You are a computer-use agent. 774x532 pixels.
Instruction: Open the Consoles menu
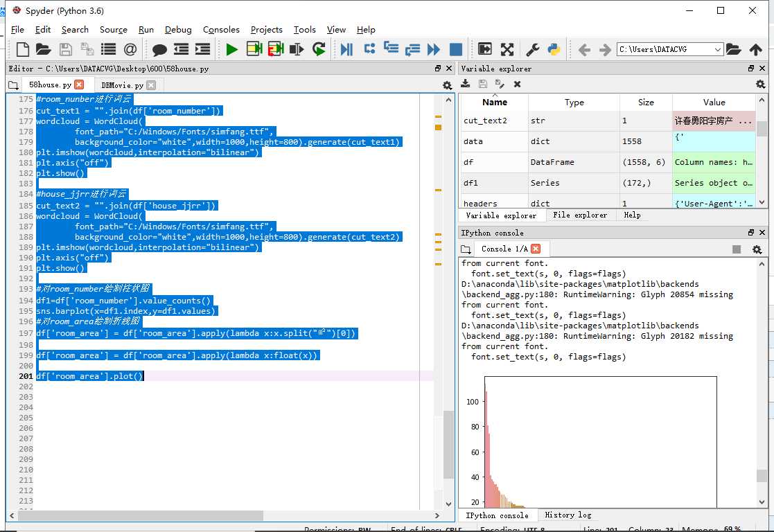tap(221, 30)
